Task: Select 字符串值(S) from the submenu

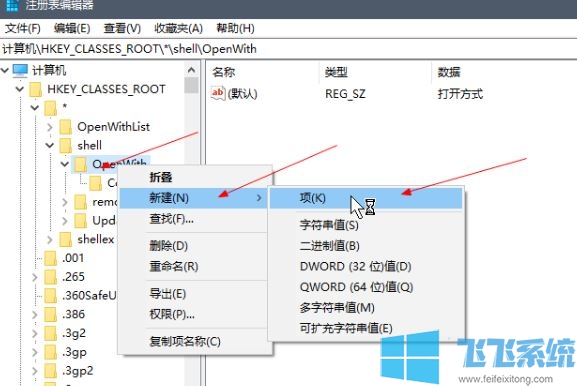Action: [329, 225]
